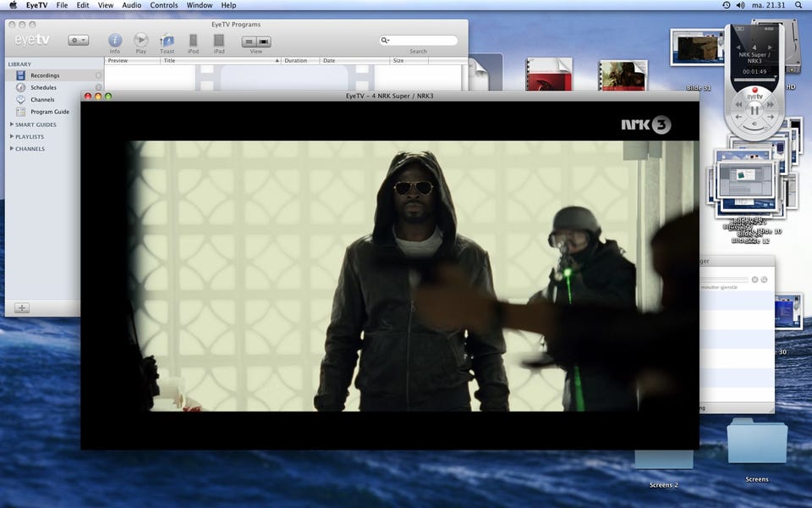
Task: Switch to cover flow view in View control
Action: tap(264, 41)
